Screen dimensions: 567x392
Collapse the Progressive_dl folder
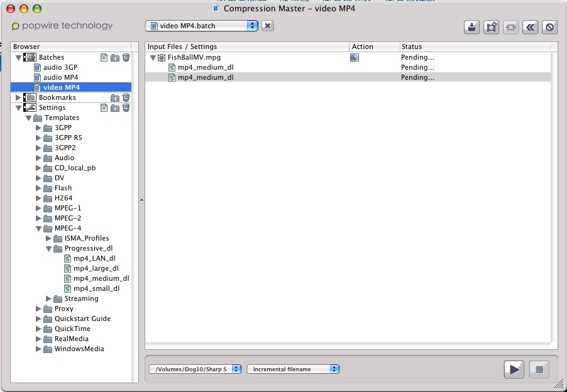coord(49,248)
